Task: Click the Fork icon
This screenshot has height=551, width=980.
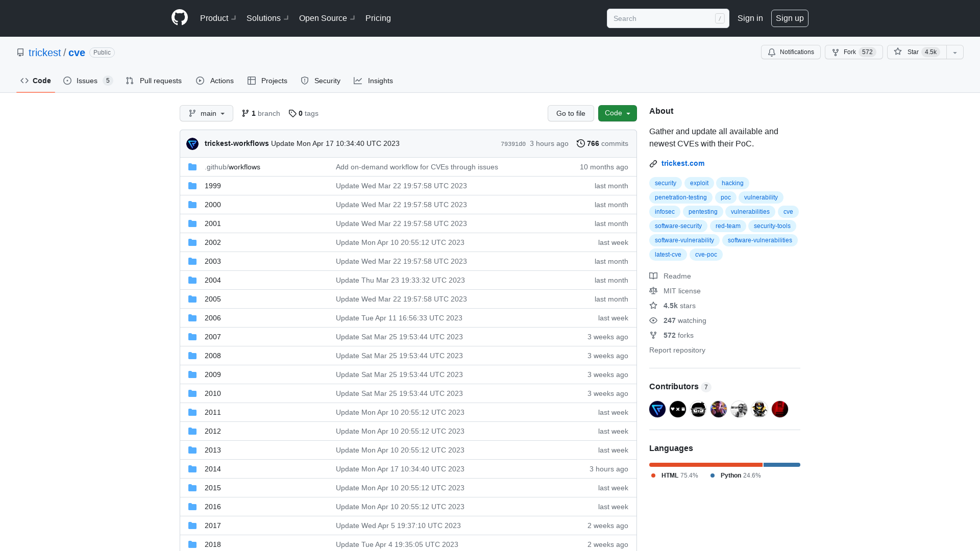Action: [x=835, y=52]
